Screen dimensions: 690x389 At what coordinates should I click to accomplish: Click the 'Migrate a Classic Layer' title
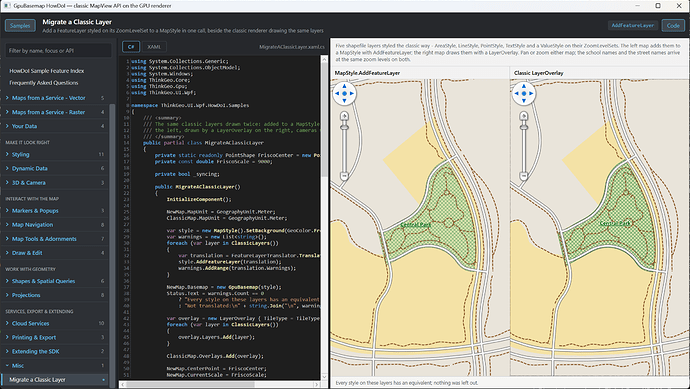[x=77, y=22]
